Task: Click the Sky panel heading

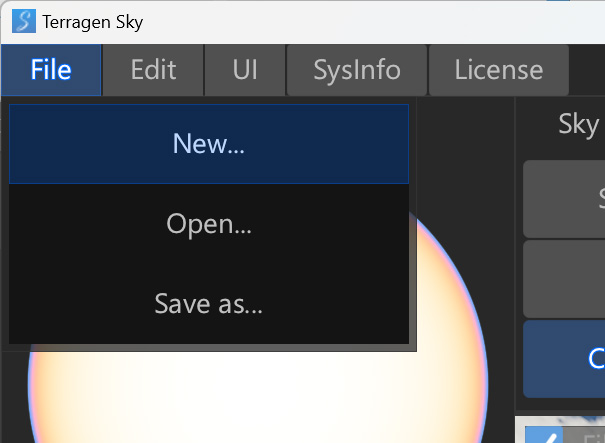Action: (x=578, y=124)
